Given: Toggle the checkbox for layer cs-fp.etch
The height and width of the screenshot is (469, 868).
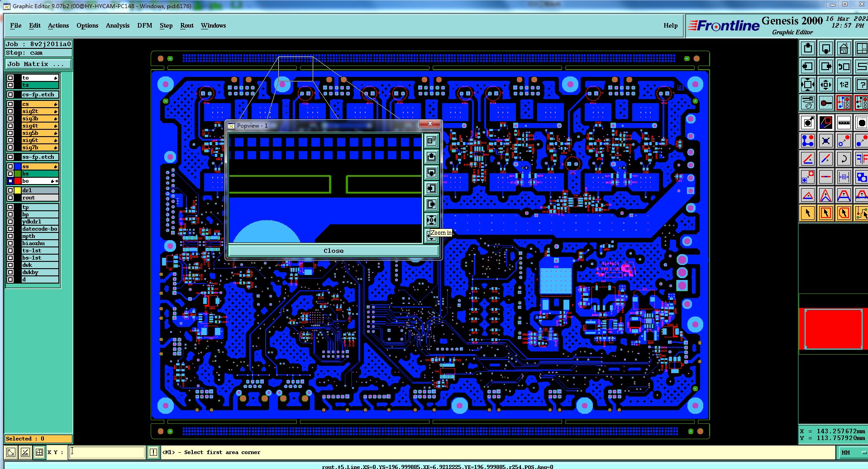Looking at the screenshot, I should (x=10, y=95).
